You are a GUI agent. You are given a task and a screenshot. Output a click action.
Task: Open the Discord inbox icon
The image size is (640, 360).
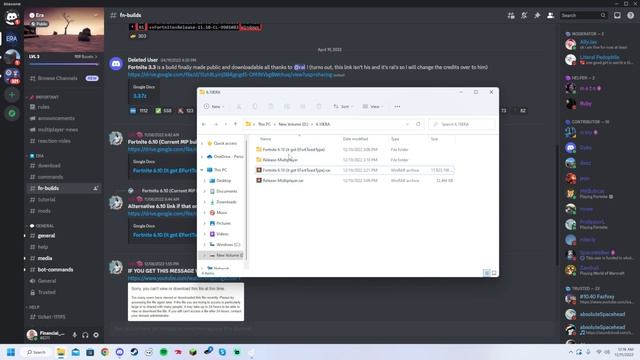[617, 16]
